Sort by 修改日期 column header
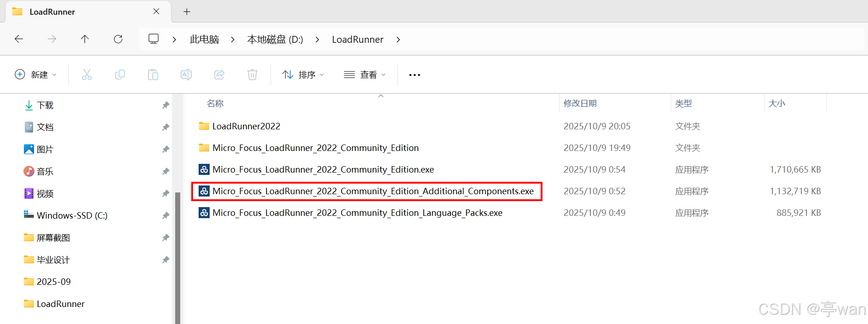This screenshot has height=324, width=868. point(580,104)
